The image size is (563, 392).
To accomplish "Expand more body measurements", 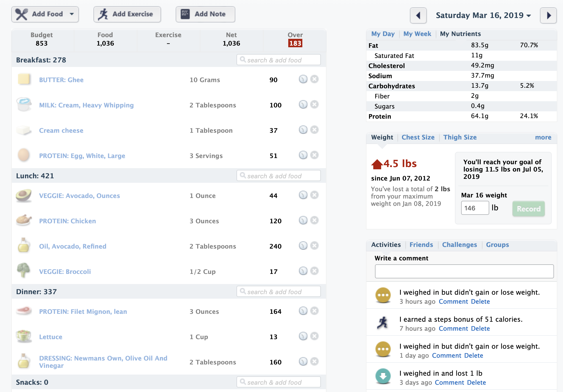I will (x=543, y=138).
